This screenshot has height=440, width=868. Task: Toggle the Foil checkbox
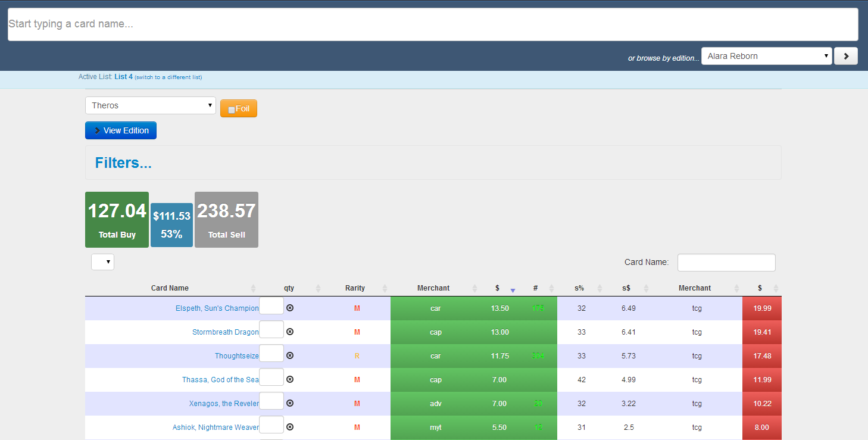tap(232, 110)
